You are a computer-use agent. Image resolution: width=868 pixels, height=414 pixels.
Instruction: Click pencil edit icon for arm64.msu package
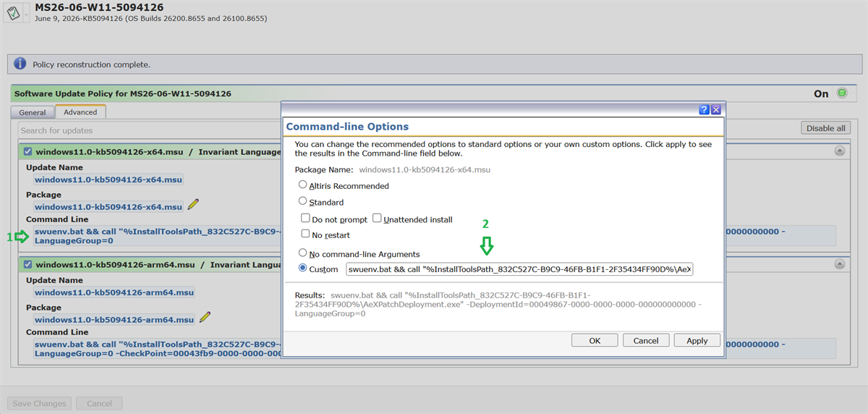205,317
